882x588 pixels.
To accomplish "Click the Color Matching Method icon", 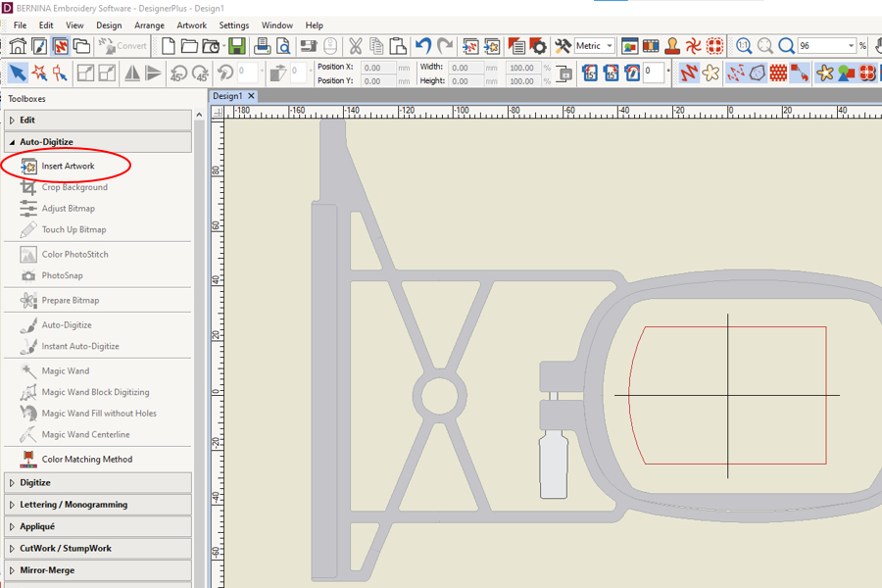I will [x=28, y=459].
